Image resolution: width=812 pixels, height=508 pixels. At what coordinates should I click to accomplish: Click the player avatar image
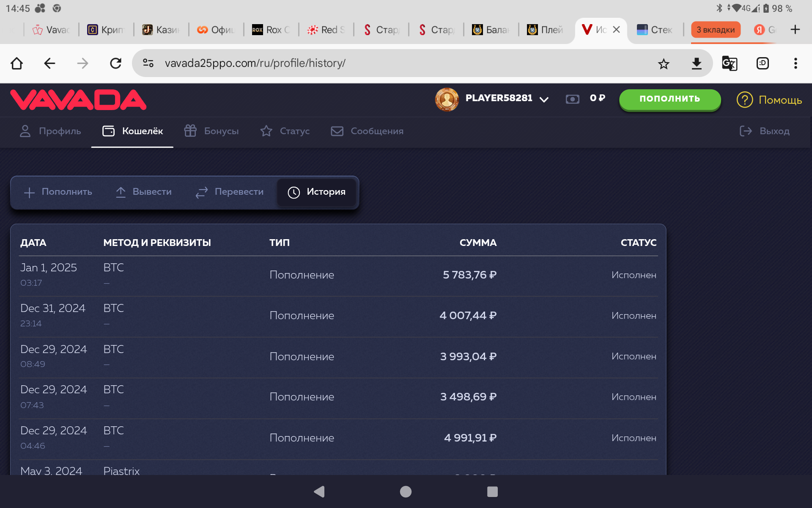coord(447,99)
